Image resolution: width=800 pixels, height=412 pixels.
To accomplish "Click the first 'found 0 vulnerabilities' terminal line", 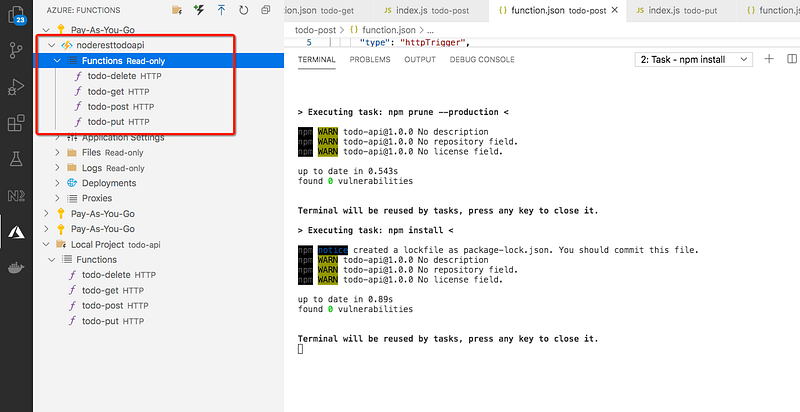I will pos(355,181).
